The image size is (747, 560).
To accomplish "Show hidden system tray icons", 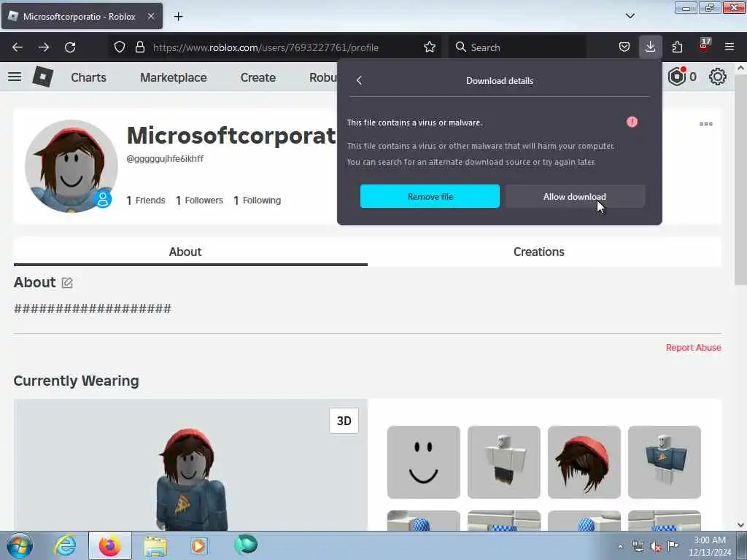I will tap(620, 546).
